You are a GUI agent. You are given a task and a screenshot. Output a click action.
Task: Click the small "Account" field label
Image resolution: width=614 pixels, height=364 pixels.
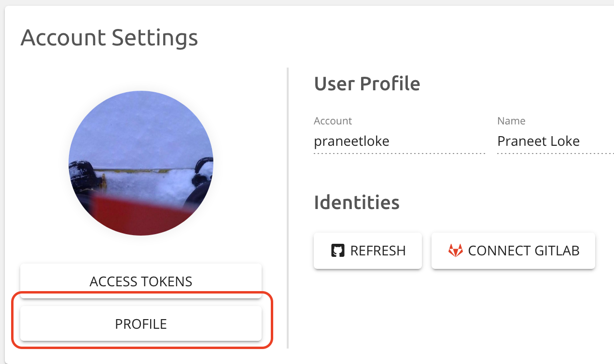[333, 121]
